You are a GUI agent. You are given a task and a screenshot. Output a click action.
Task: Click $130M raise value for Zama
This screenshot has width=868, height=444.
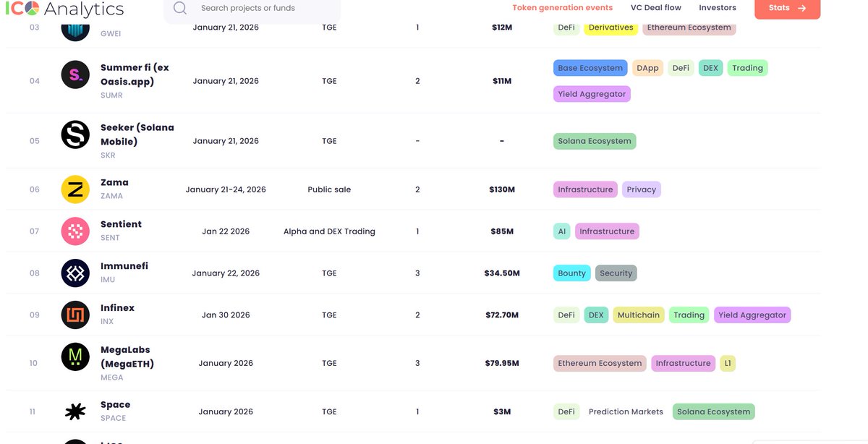502,189
